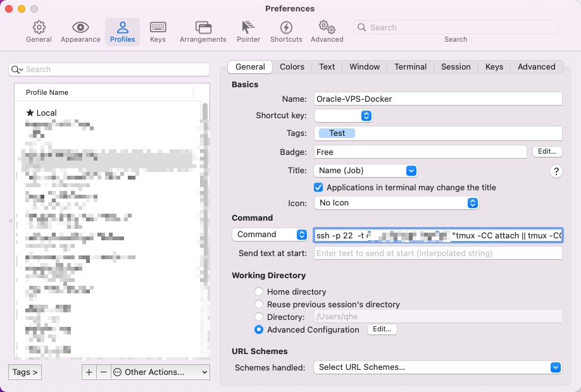Click the Badge field containing Free

tap(420, 152)
